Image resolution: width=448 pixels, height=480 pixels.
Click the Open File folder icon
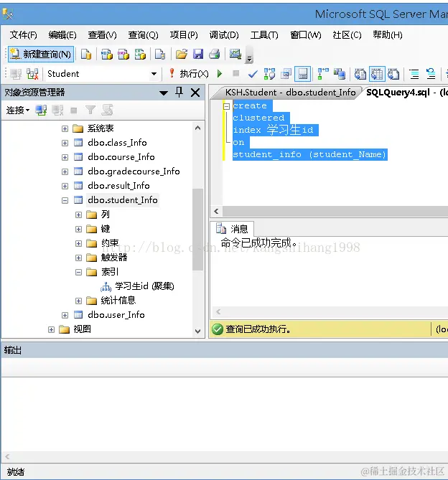[x=182, y=55]
